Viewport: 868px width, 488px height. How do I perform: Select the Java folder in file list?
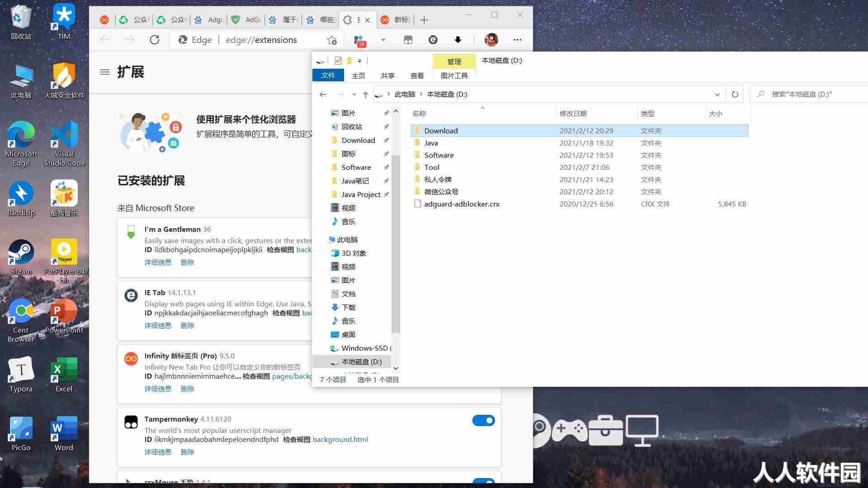(x=580, y=143)
